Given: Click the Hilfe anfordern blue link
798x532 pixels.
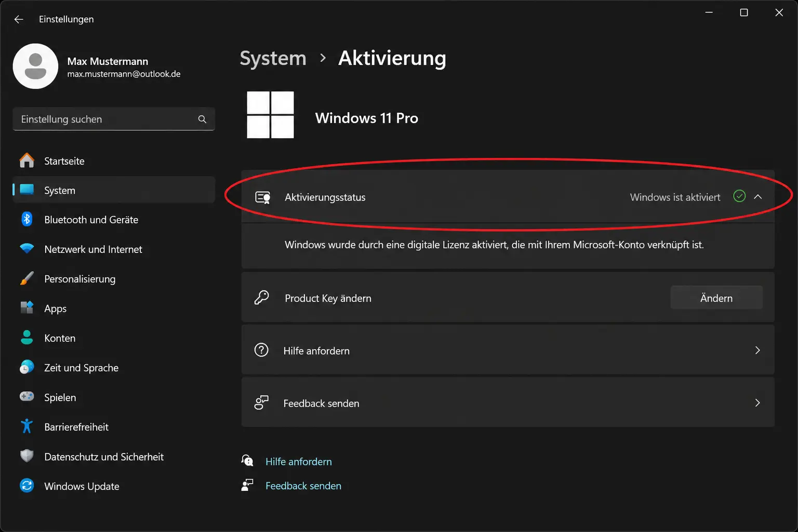Looking at the screenshot, I should click(299, 461).
